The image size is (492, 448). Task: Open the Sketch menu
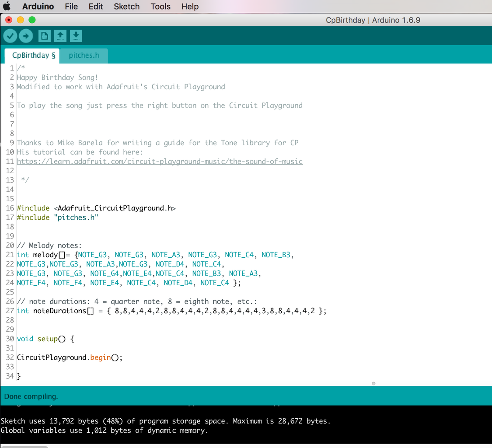pyautogui.click(x=127, y=6)
